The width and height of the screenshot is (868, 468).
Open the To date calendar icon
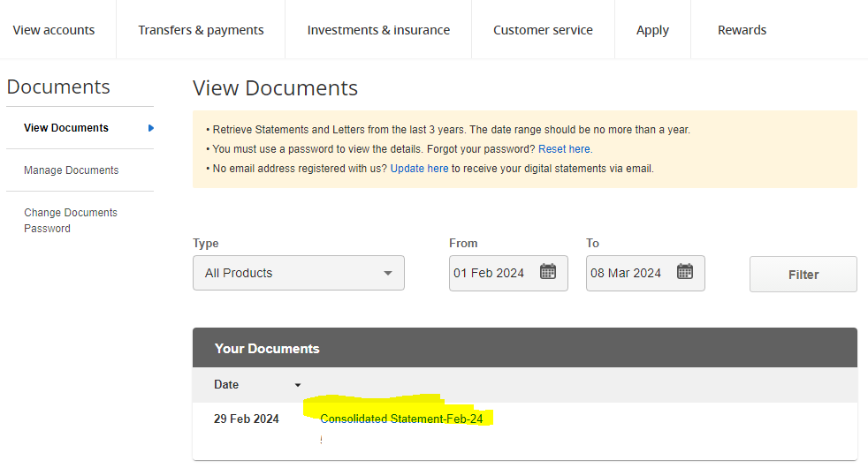(685, 272)
